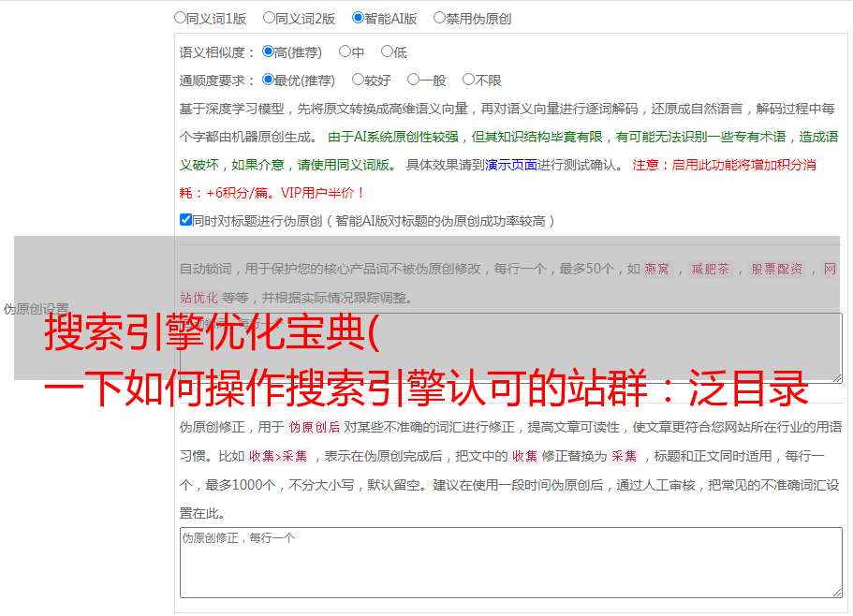
Task: Click the 通顺度要求 label
Action: pyautogui.click(x=216, y=81)
